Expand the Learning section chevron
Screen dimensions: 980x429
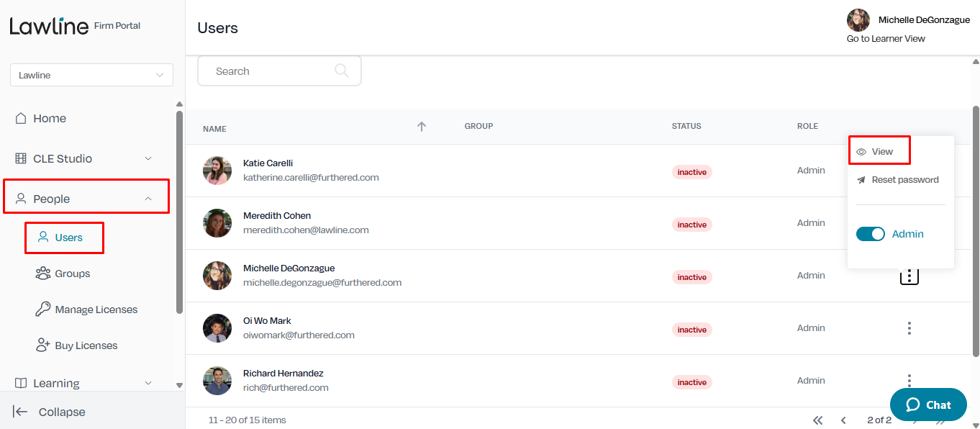[x=149, y=383]
